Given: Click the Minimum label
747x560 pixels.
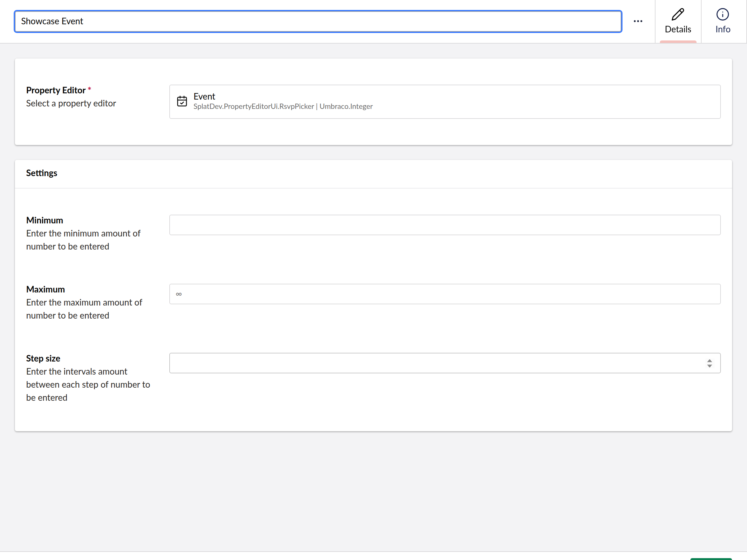Looking at the screenshot, I should 45,220.
